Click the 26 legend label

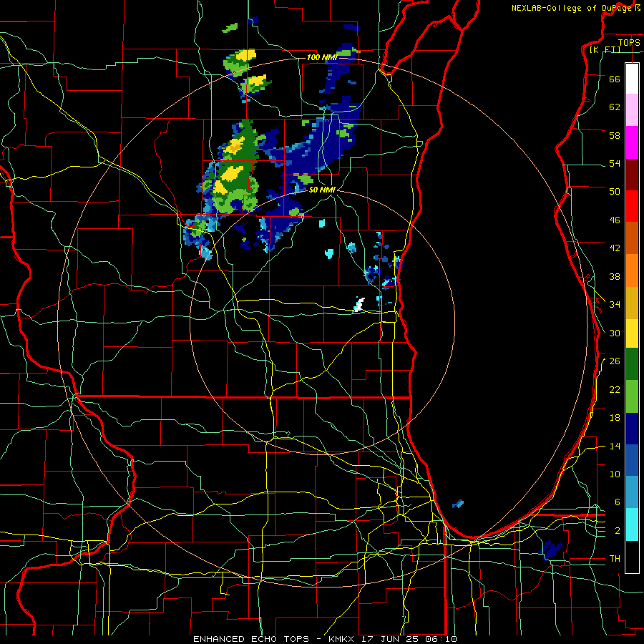point(615,361)
